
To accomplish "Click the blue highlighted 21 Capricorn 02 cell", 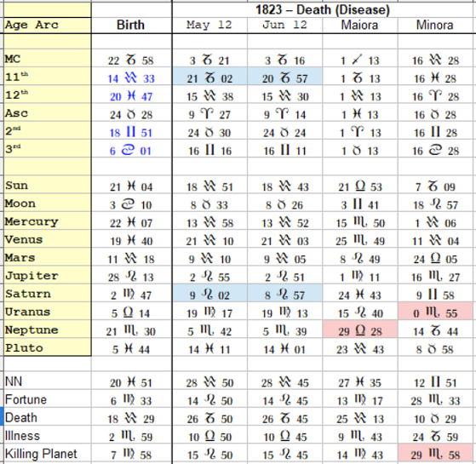I will point(209,76).
